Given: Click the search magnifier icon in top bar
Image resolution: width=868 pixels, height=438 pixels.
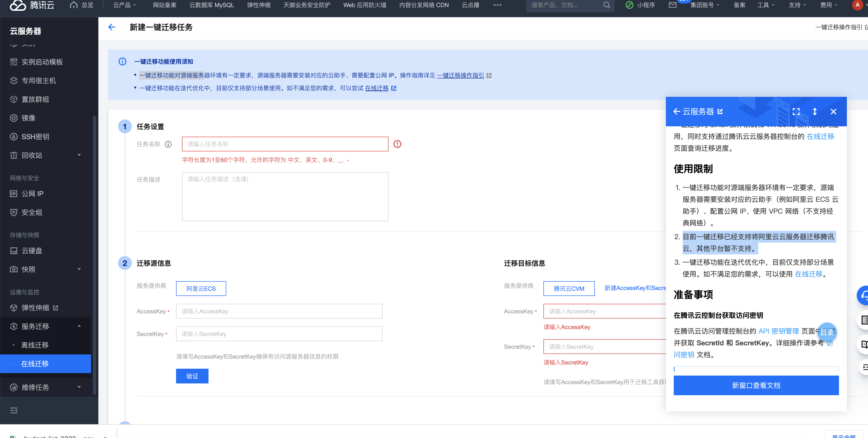Looking at the screenshot, I should tap(607, 5).
